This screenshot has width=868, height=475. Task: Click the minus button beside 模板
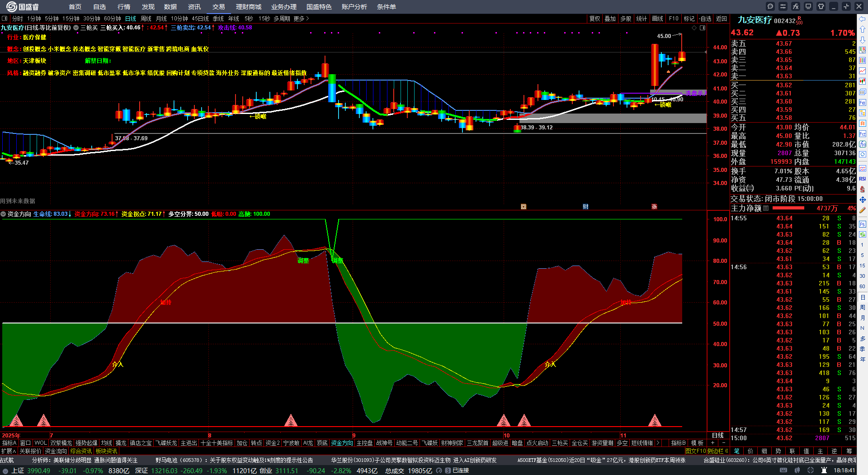coord(723,443)
